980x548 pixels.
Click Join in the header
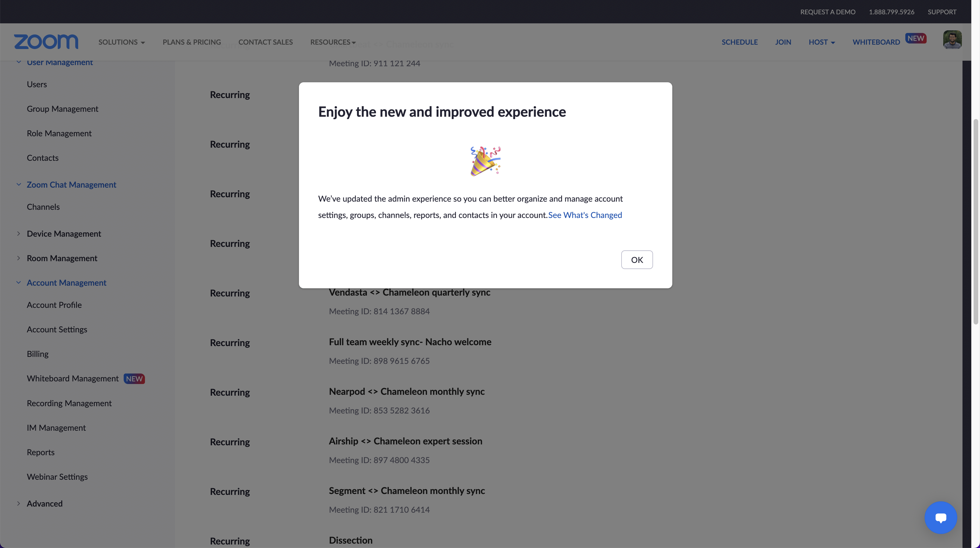(783, 42)
